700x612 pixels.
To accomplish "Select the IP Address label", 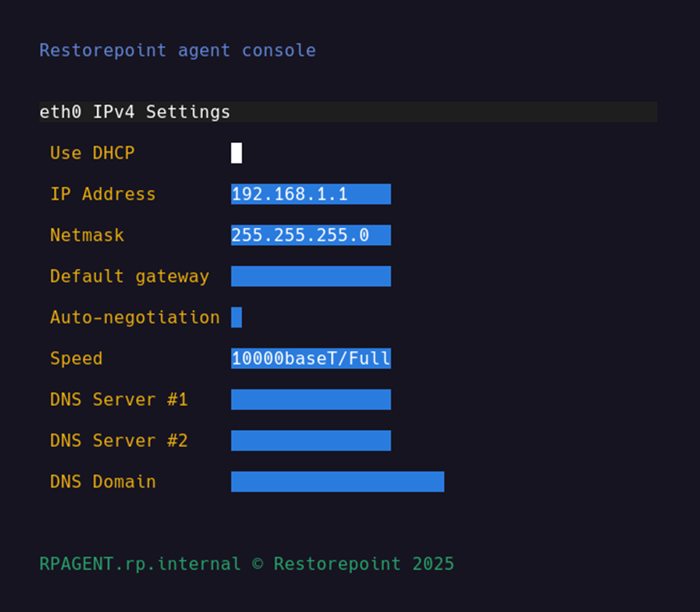I will pos(103,194).
